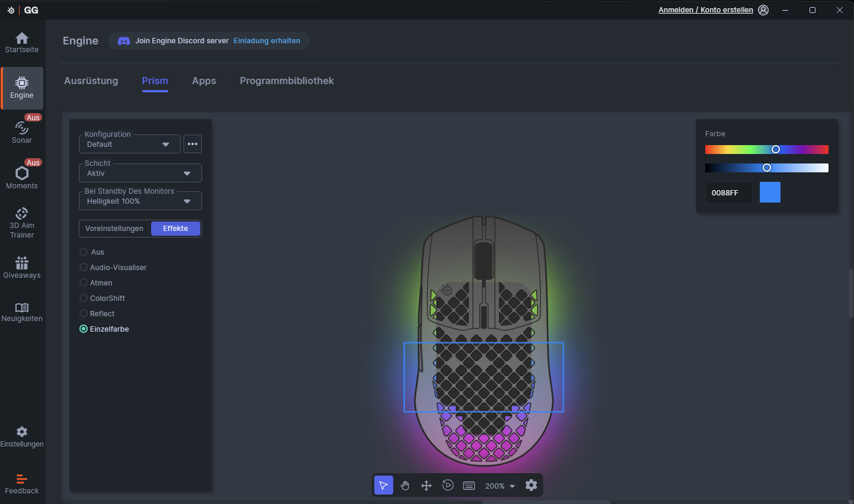Click the Voreinstellungen button
Viewport: 854px width, 504px height.
pyautogui.click(x=114, y=229)
